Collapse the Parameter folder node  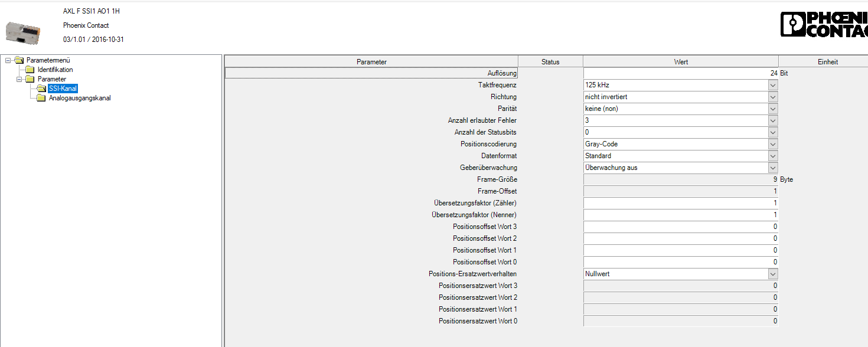click(x=19, y=79)
